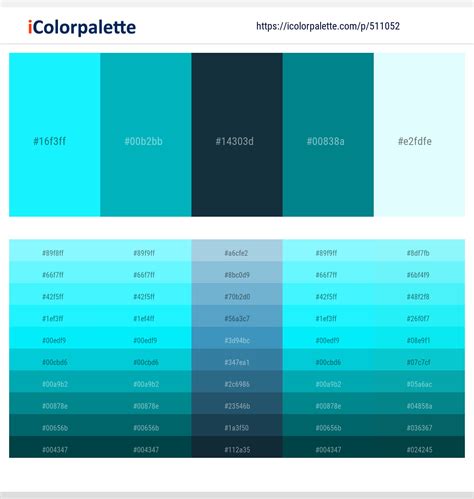Screen dimensions: 474x499
Task: Pick the #347ea1 shade cell
Action: (x=237, y=360)
